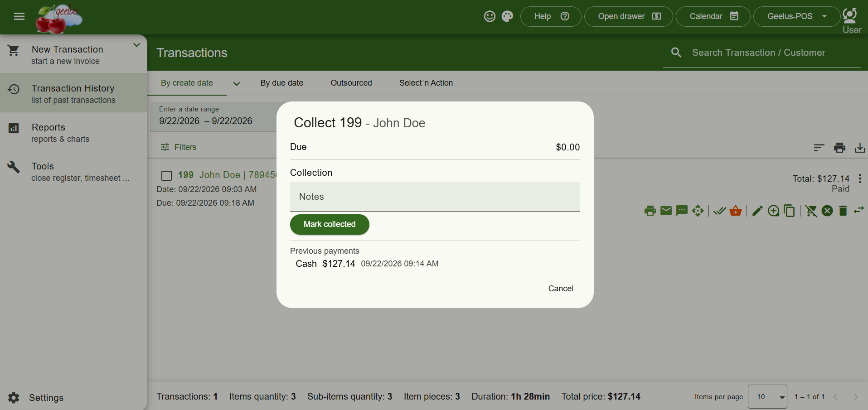The height and width of the screenshot is (410, 868).
Task: Click the Mark collected button
Action: click(330, 224)
